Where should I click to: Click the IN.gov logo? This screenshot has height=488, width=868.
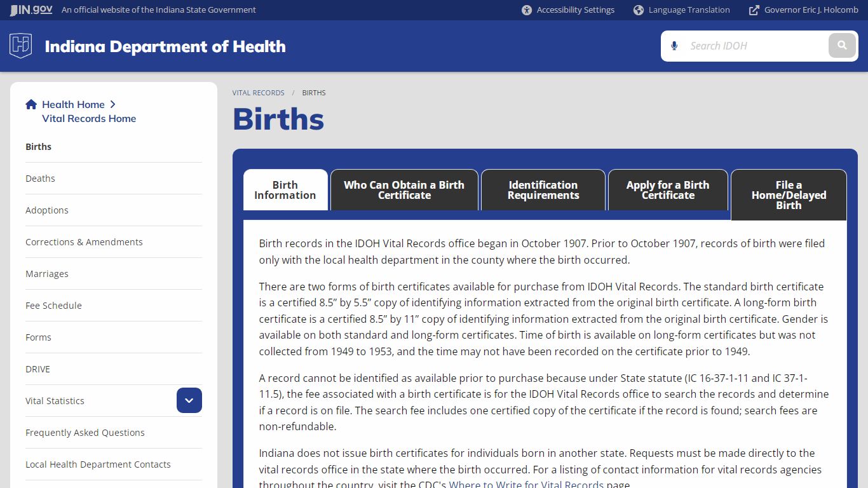coord(31,10)
